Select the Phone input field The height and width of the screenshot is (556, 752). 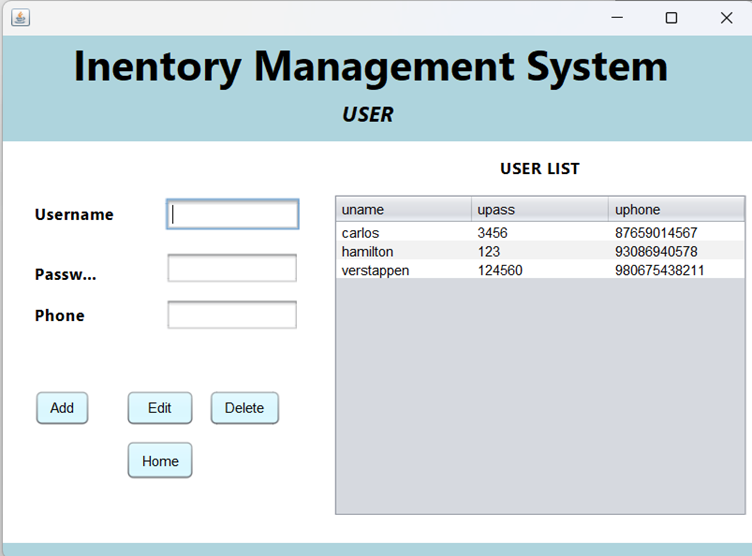[x=232, y=315]
